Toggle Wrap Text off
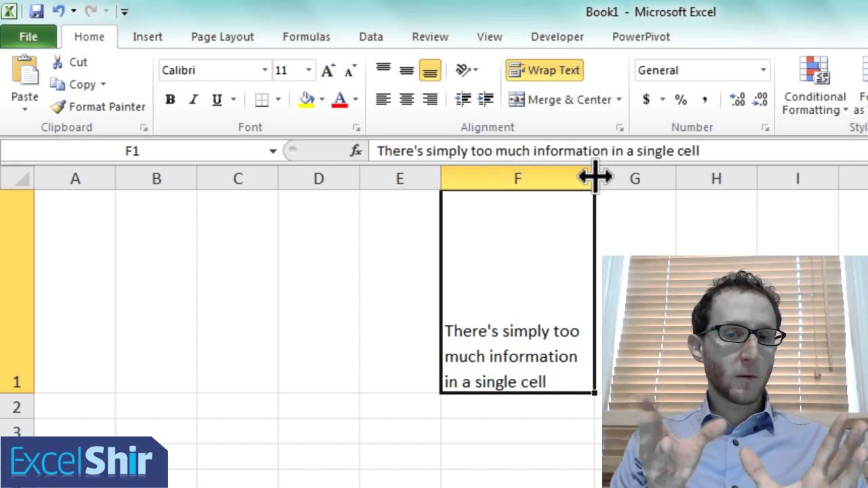868x488 pixels. [x=545, y=70]
